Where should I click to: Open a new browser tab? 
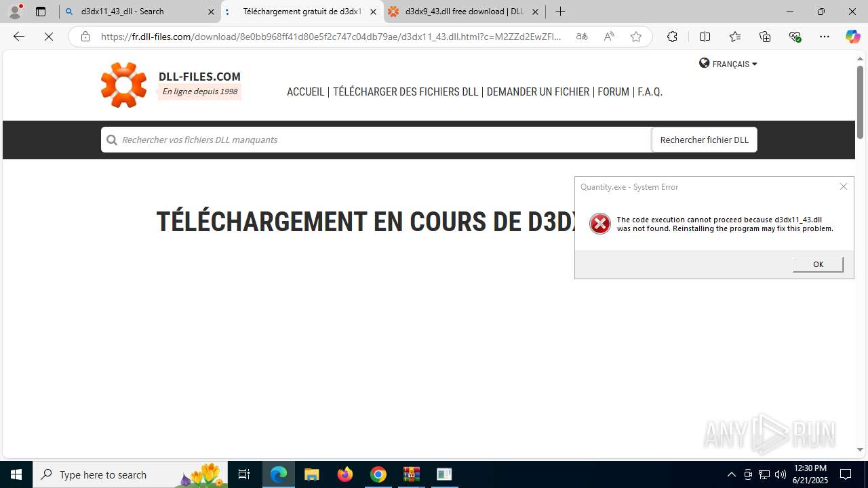tap(560, 12)
